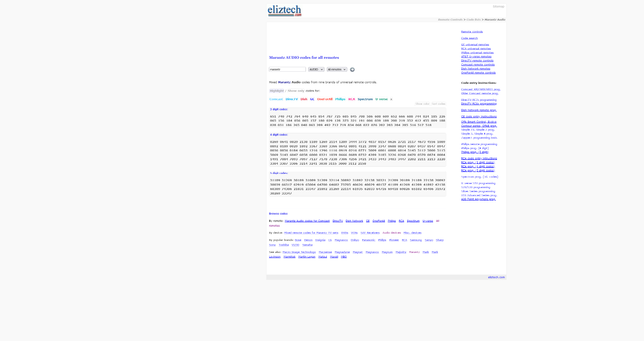Open OFA Smart Control, Evolve link
This screenshot has height=341, width=644.
(x=479, y=122)
